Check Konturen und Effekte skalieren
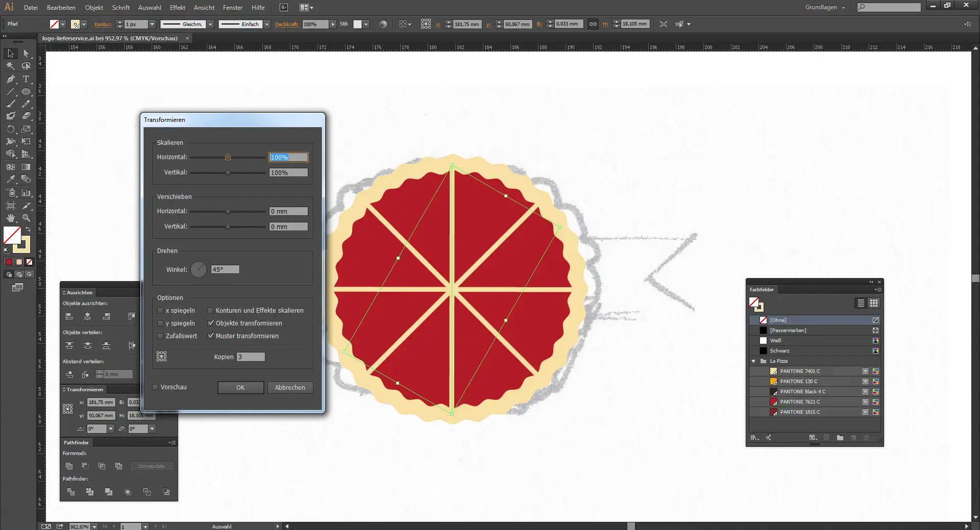Image resolution: width=980 pixels, height=530 pixels. point(210,310)
